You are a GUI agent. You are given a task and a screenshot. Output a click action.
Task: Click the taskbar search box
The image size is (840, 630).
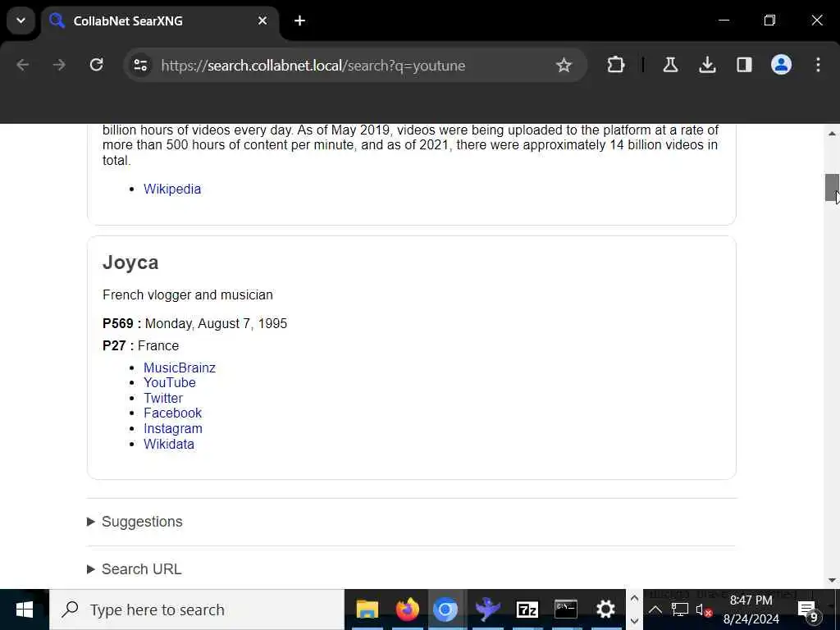pos(197,609)
